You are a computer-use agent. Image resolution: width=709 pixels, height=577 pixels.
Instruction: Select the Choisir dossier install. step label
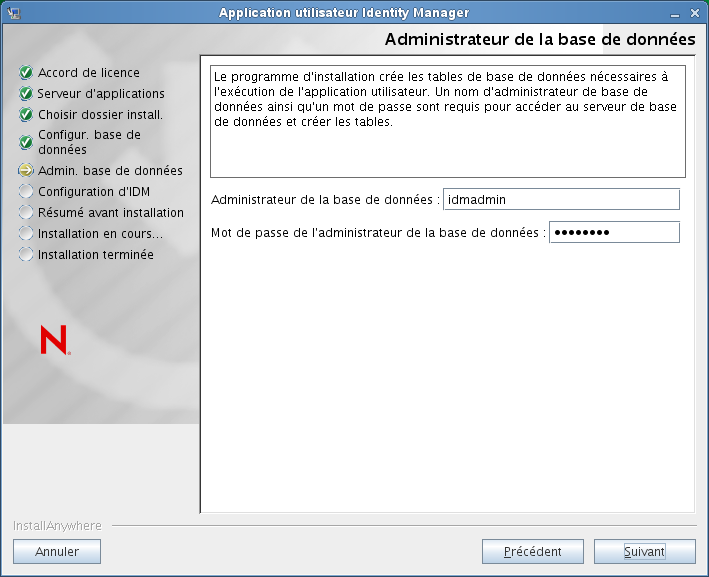[100, 114]
